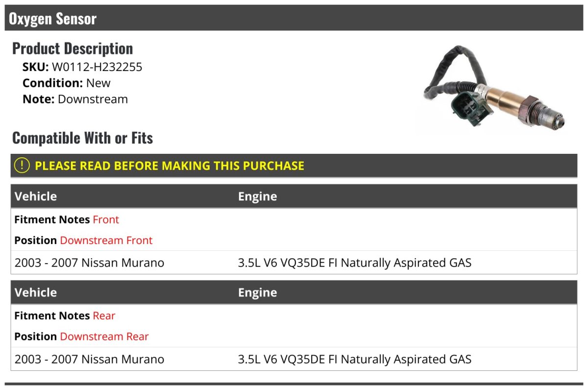Click the red 'Downstream Front' position text

106,240
